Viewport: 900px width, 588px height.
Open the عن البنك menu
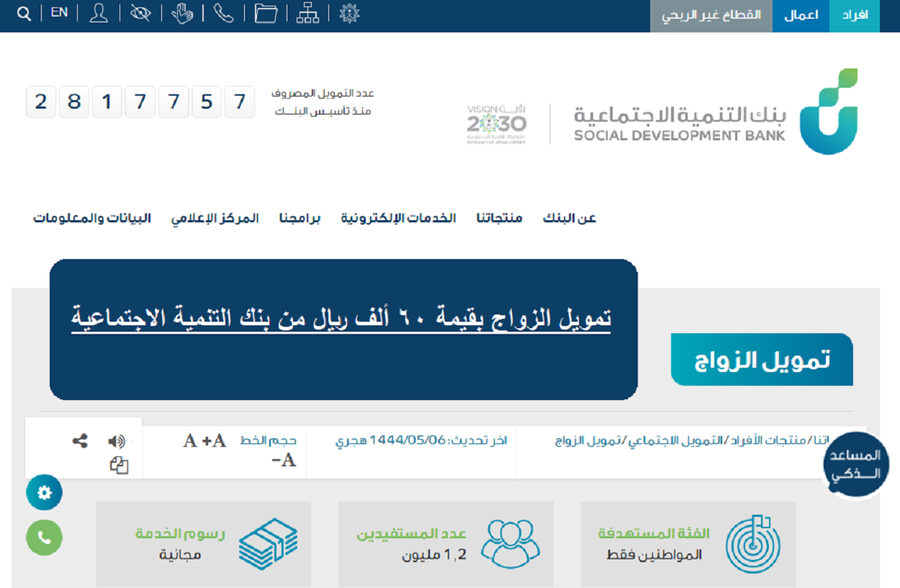570,218
